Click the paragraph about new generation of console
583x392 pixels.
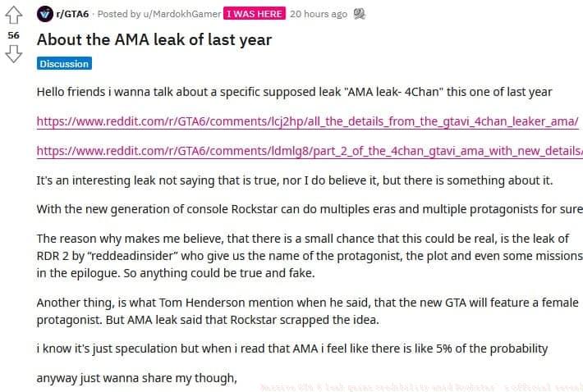[x=310, y=209]
